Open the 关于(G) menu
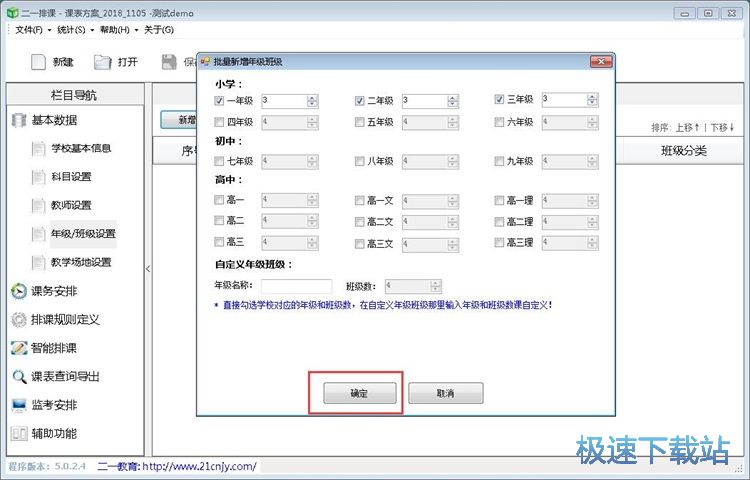The height and width of the screenshot is (480, 750). coord(159,30)
